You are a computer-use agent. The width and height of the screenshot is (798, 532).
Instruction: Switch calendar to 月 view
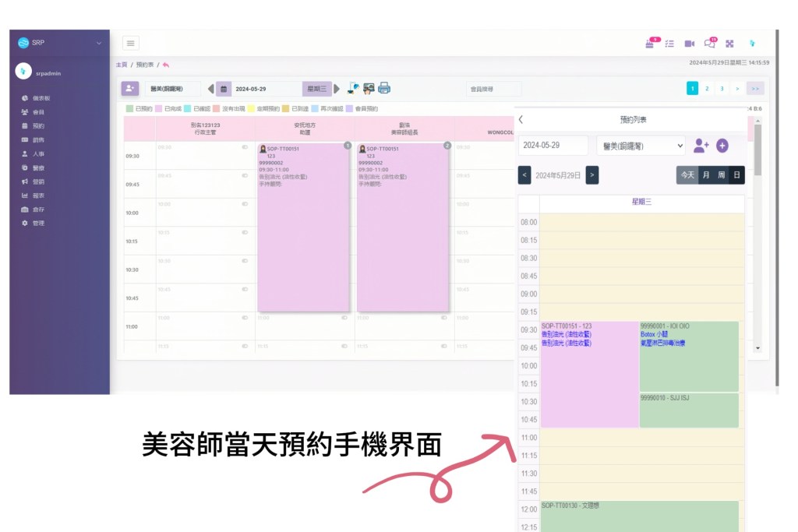(706, 175)
